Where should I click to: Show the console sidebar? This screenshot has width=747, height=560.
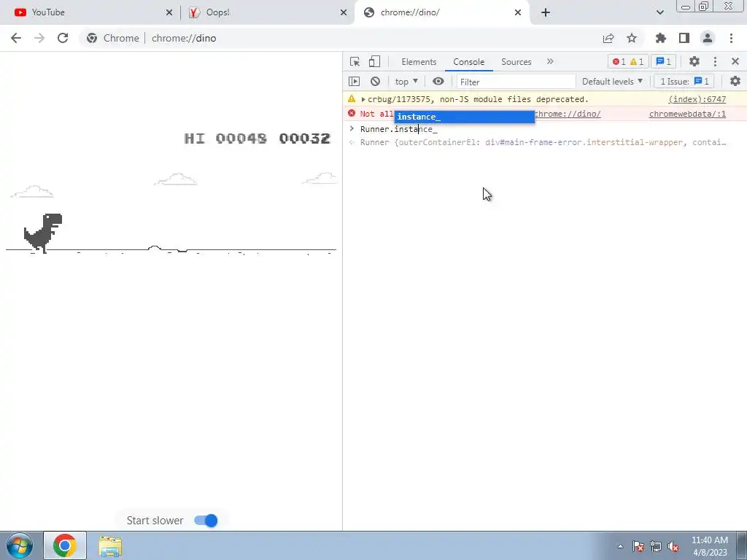[x=354, y=82]
